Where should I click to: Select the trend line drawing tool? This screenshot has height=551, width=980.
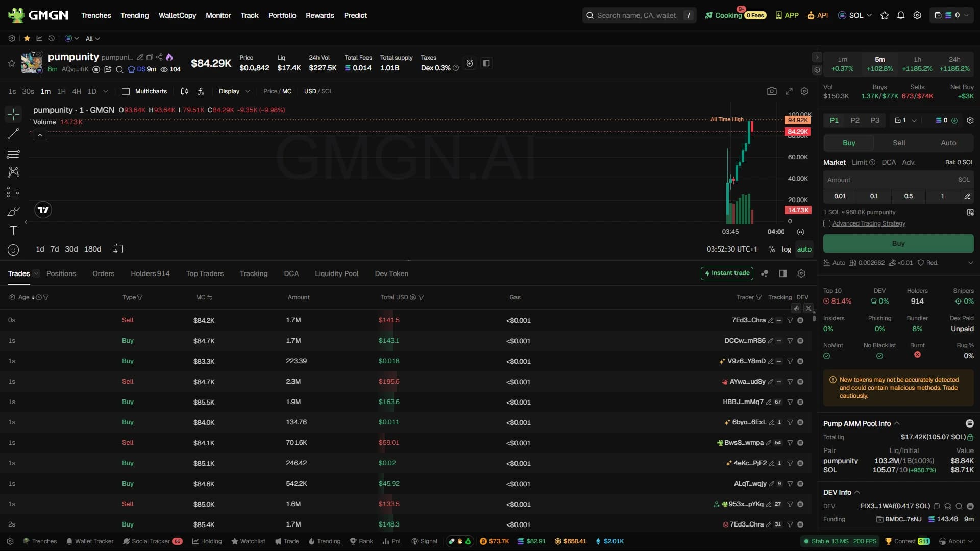[x=13, y=134]
